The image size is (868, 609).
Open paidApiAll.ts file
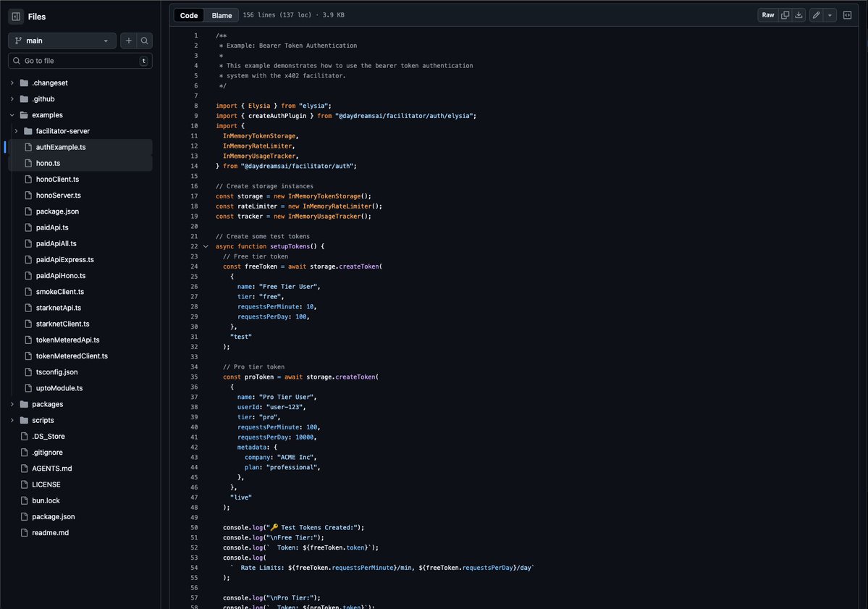56,243
